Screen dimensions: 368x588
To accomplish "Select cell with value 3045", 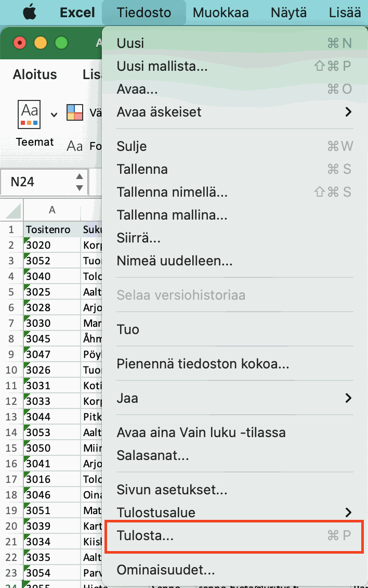I will [52, 339].
